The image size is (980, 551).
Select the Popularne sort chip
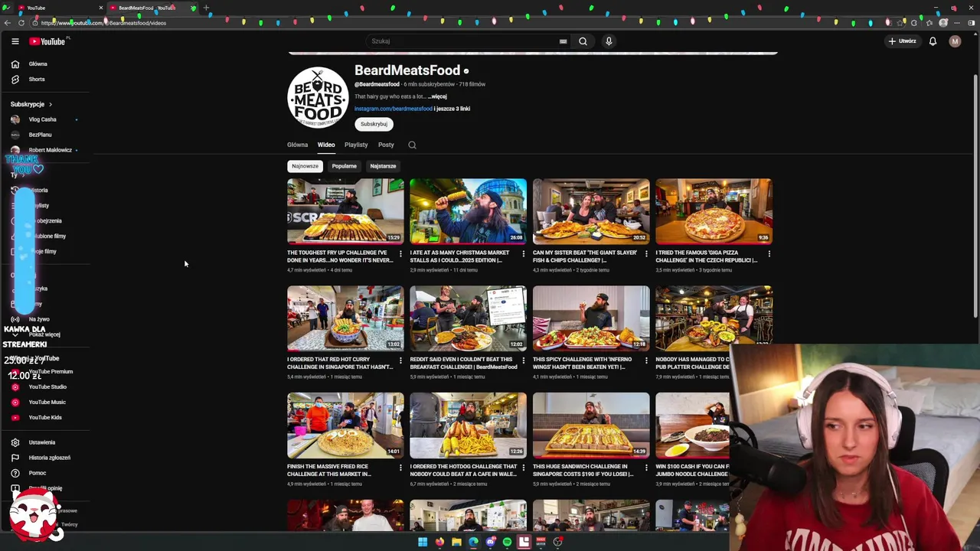tap(344, 166)
